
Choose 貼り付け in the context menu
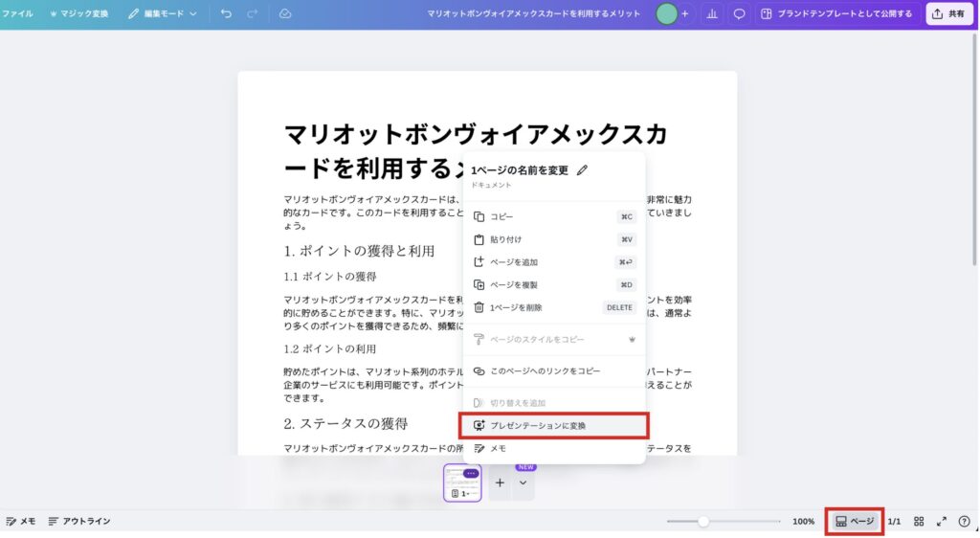pyautogui.click(x=554, y=239)
